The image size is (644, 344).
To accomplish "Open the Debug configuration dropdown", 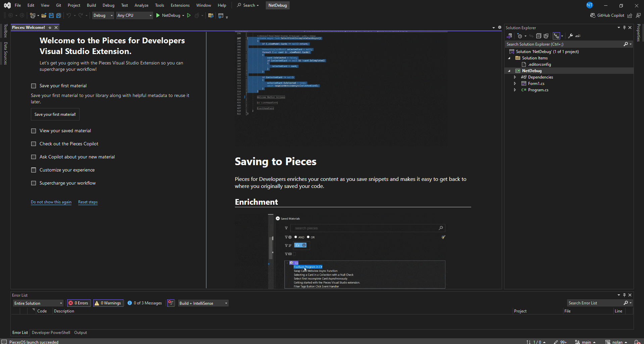I will pos(103,15).
